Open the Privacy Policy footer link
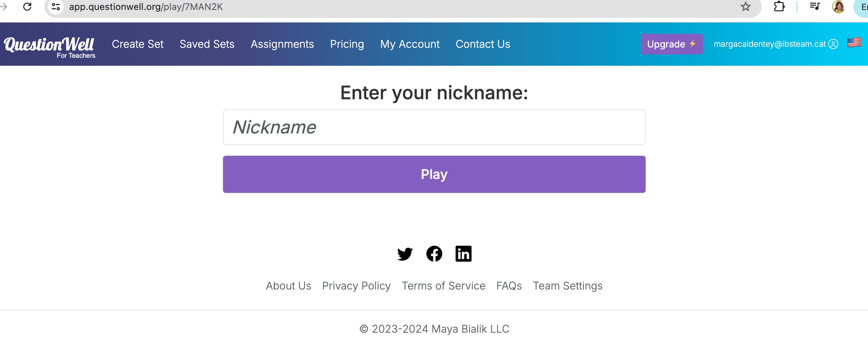The image size is (868, 342). [x=356, y=286]
